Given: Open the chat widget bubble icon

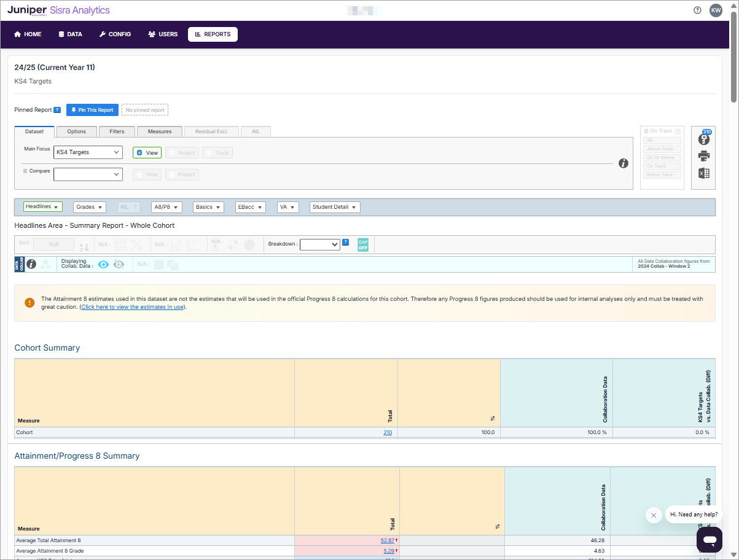Looking at the screenshot, I should pyautogui.click(x=709, y=540).
